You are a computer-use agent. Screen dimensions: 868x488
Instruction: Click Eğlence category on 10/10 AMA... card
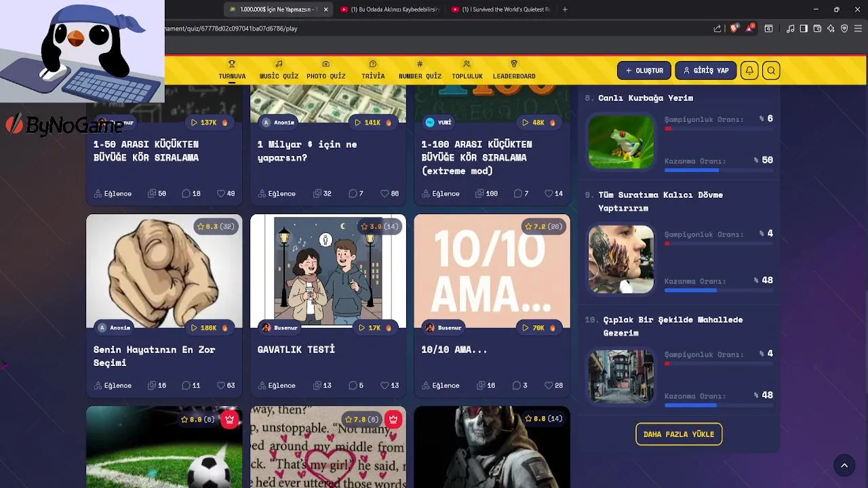pos(440,385)
